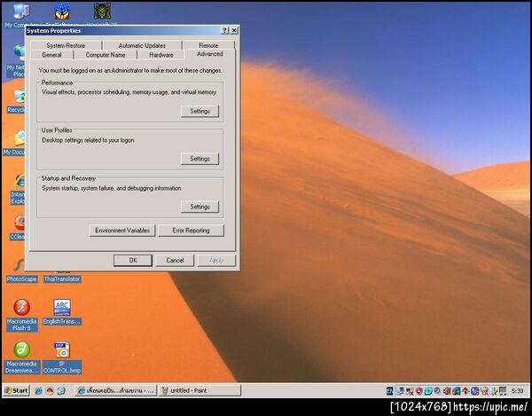Select the ThaiTranslator desktop label
Screen dimensions: 532x416
pyautogui.click(x=62, y=279)
